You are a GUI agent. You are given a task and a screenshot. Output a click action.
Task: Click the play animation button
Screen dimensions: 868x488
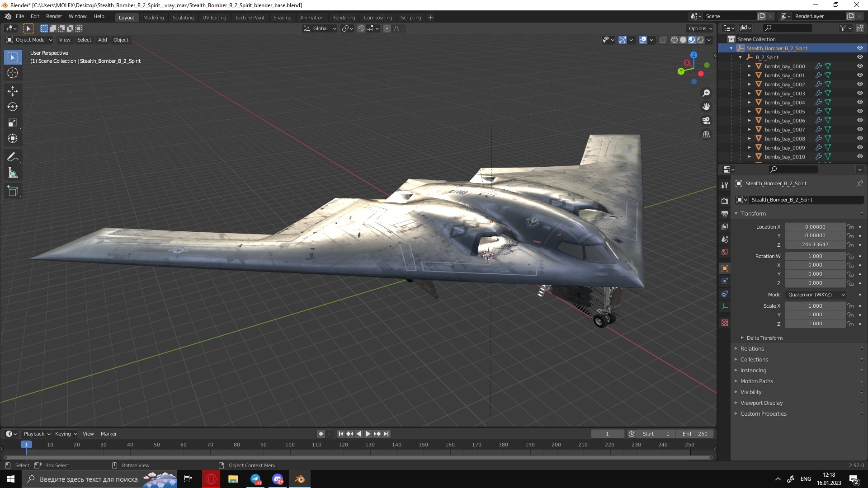(368, 434)
